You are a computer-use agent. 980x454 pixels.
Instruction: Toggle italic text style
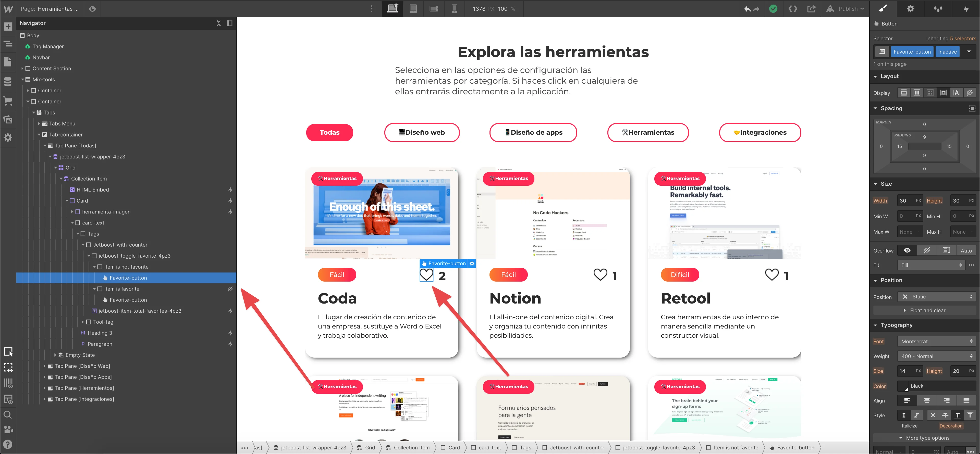pyautogui.click(x=916, y=415)
